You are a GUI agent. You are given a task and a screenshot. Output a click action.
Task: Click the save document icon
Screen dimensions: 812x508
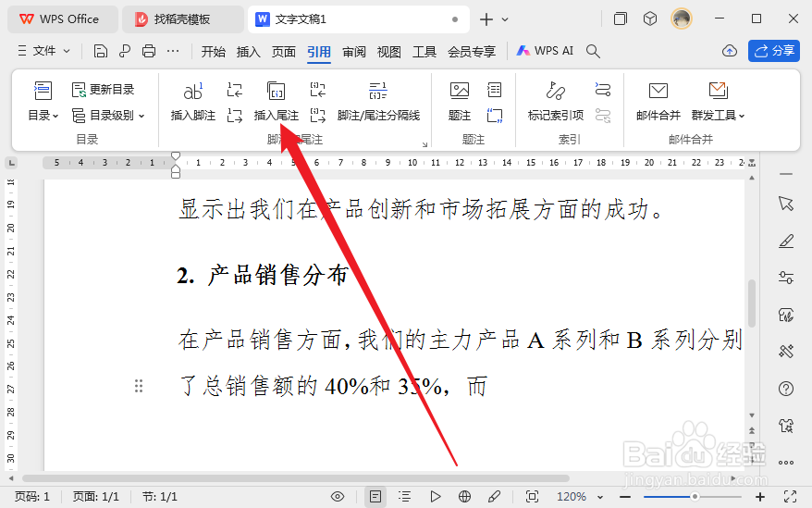click(x=101, y=51)
